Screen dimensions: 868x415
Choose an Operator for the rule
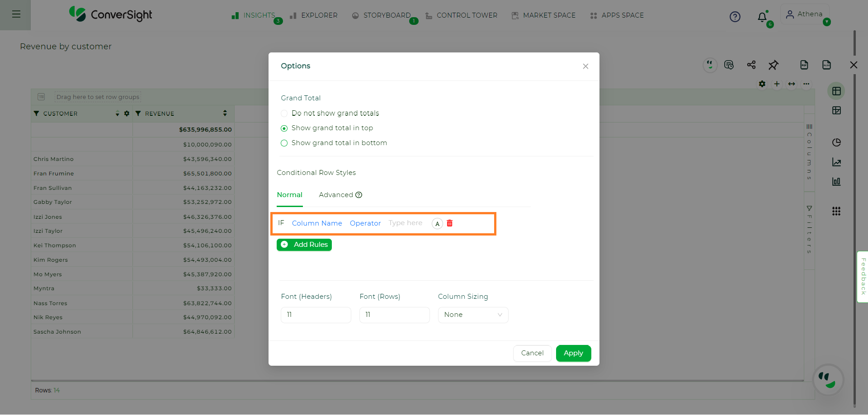click(x=365, y=223)
